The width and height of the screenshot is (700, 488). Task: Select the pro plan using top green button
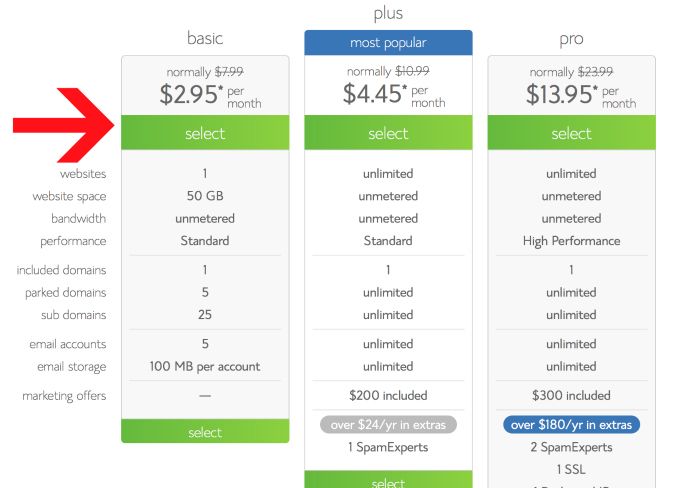point(571,134)
